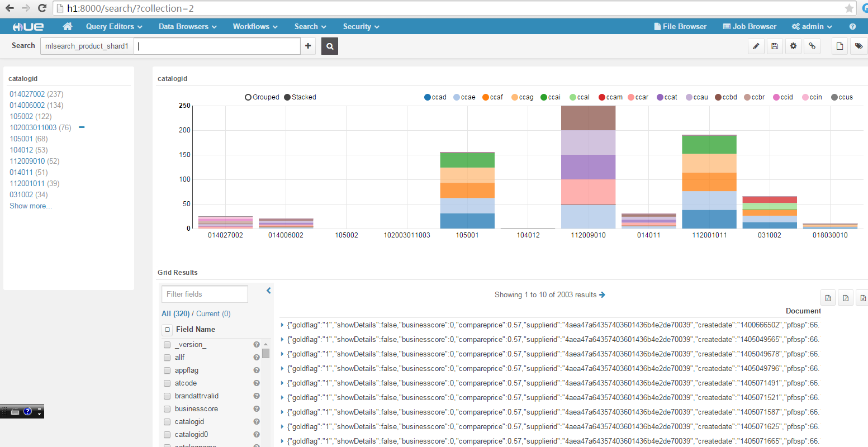Open the Job Browser menu item

pos(750,26)
